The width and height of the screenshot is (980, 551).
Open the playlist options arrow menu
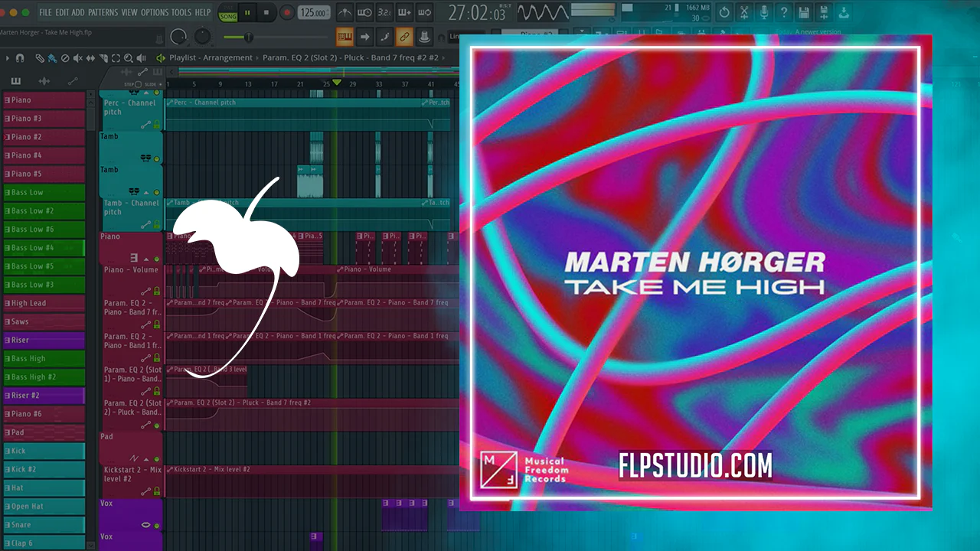coord(7,58)
